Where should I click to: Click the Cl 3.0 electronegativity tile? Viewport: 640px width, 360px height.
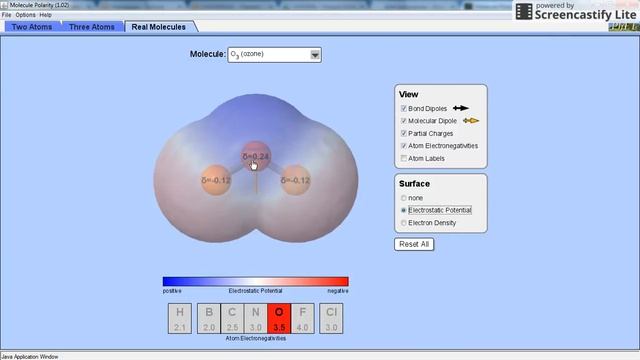tap(331, 318)
